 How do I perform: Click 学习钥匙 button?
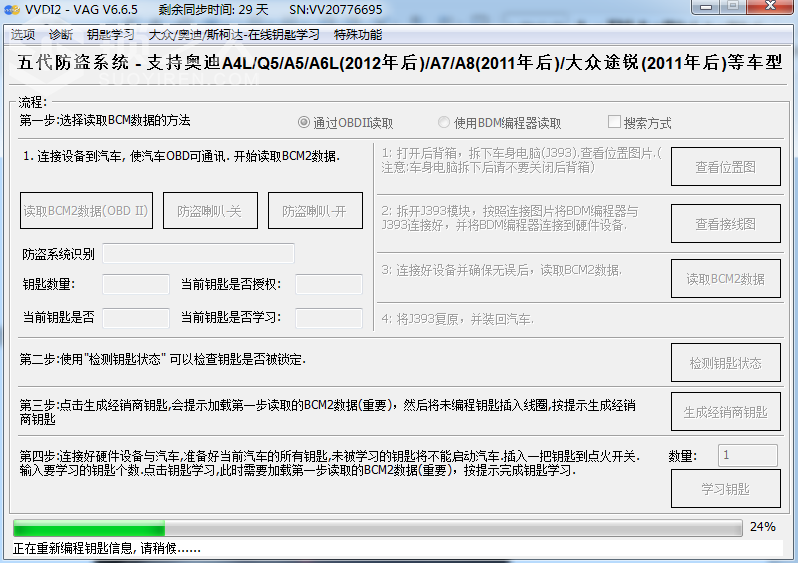point(726,489)
